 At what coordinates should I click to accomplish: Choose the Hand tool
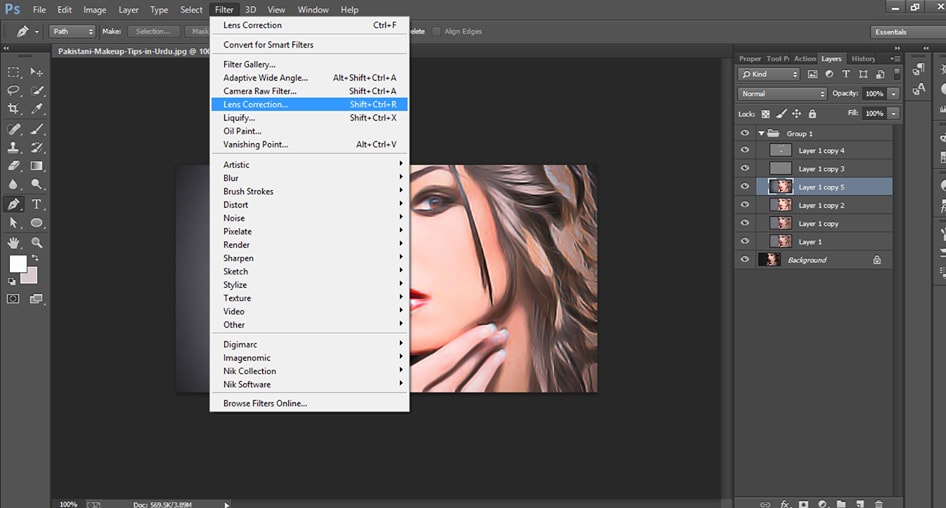(14, 242)
